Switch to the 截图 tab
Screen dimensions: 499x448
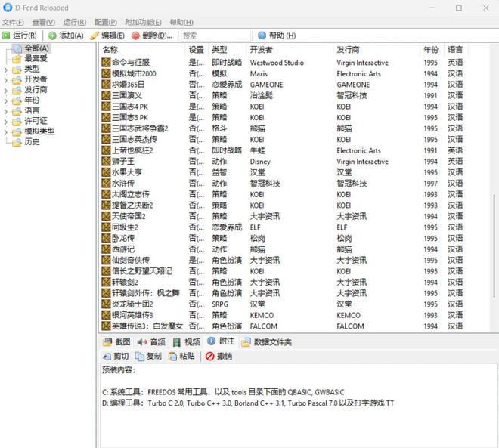point(116,342)
